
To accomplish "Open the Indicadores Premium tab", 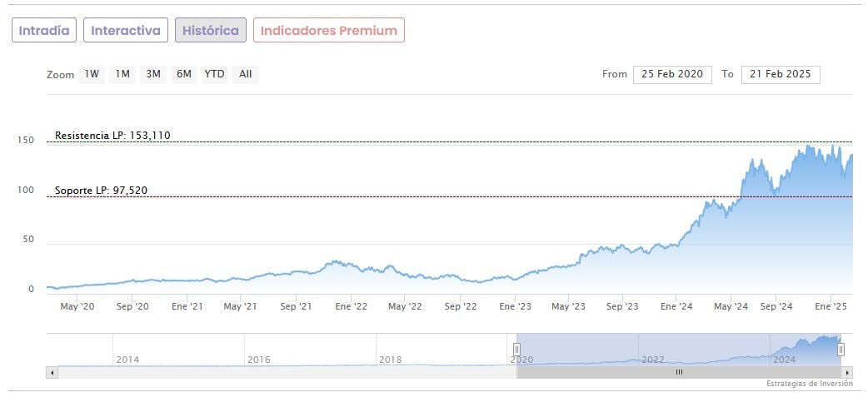I will 328,31.
